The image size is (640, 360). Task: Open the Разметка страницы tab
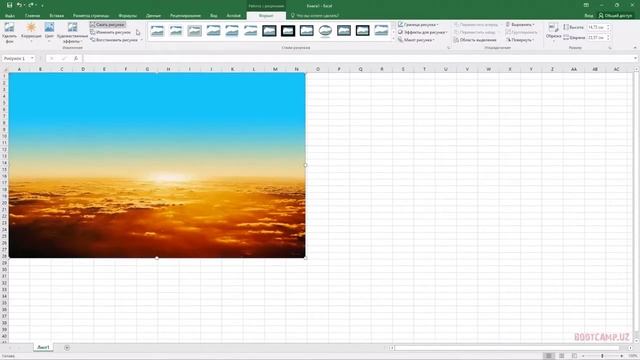point(91,16)
